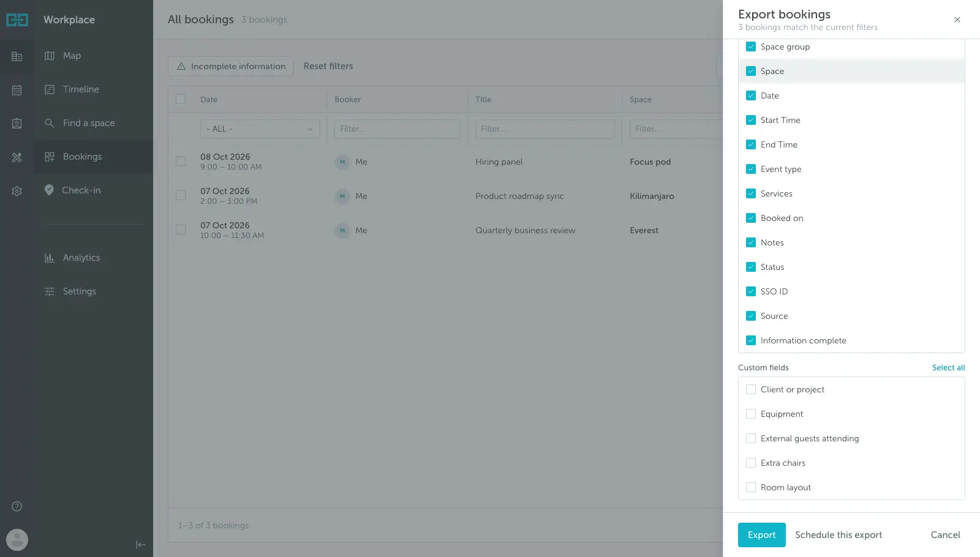
Task: Uncheck the Information complete export field
Action: coord(751,340)
